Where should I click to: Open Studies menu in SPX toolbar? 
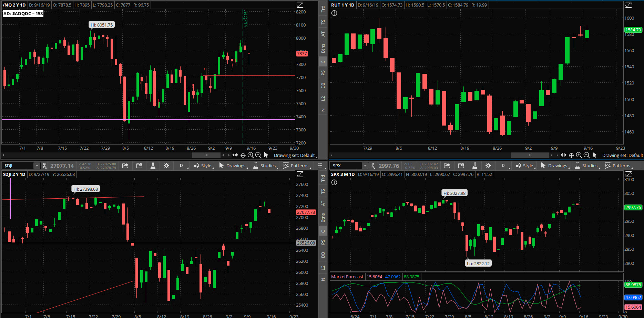(587, 166)
